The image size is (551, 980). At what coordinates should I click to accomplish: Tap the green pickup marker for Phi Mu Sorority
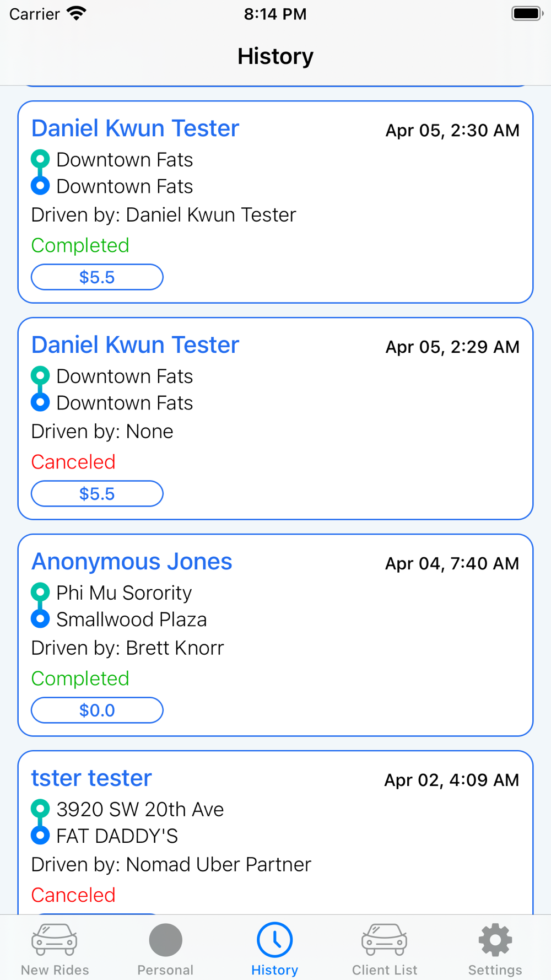click(x=40, y=592)
